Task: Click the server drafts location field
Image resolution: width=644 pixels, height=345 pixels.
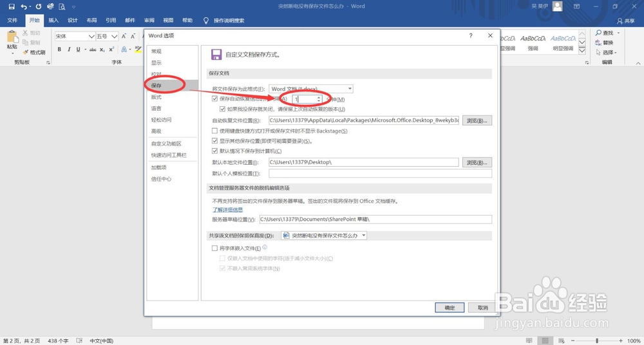Action: (x=375, y=219)
